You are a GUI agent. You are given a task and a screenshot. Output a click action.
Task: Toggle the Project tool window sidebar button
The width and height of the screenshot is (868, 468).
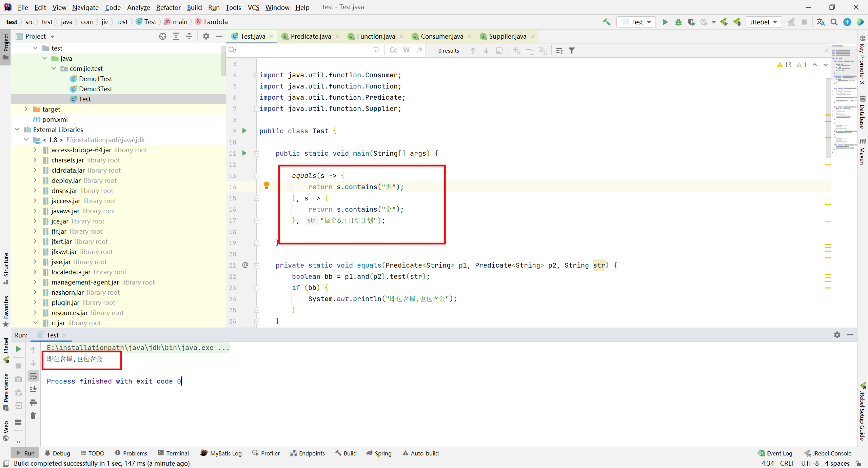pos(6,47)
